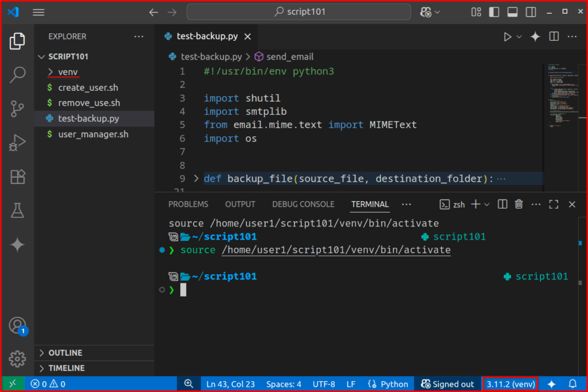Open the Copilot chat dropdown in title bar
Screen dimensions: 588x392
tap(430, 12)
